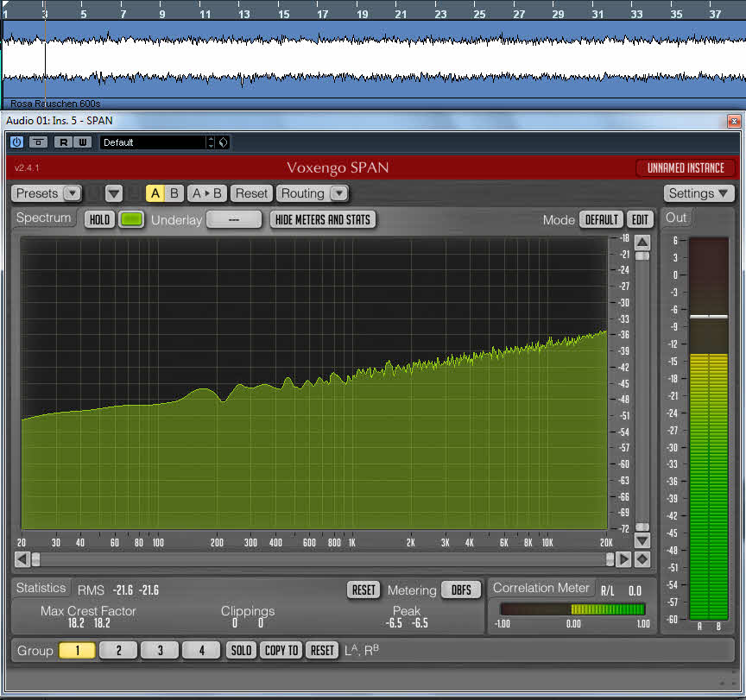
Task: Select the Correlation Meter tab label
Action: pyautogui.click(x=541, y=589)
